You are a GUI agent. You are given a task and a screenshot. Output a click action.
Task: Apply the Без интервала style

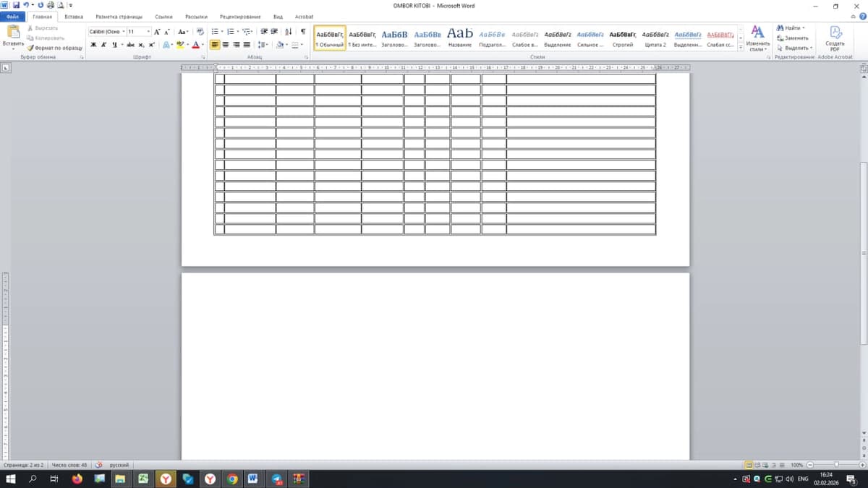coord(362,38)
